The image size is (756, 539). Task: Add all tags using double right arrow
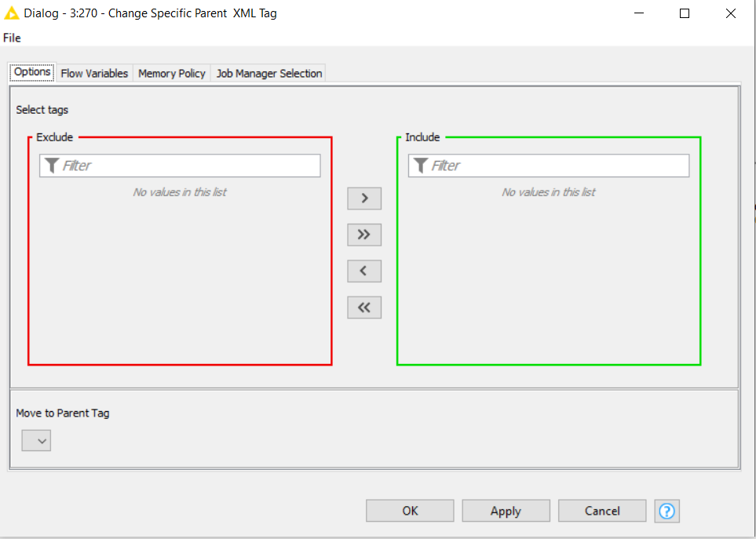click(364, 235)
